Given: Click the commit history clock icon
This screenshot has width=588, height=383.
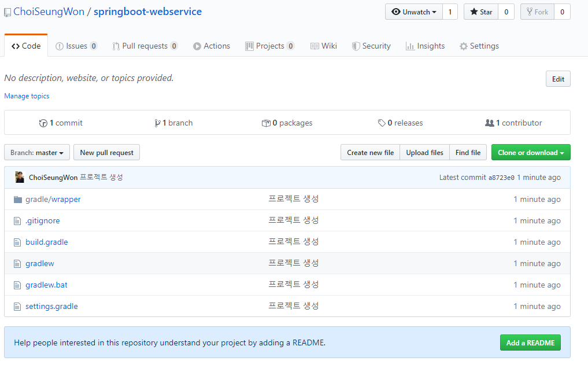Looking at the screenshot, I should coord(43,123).
